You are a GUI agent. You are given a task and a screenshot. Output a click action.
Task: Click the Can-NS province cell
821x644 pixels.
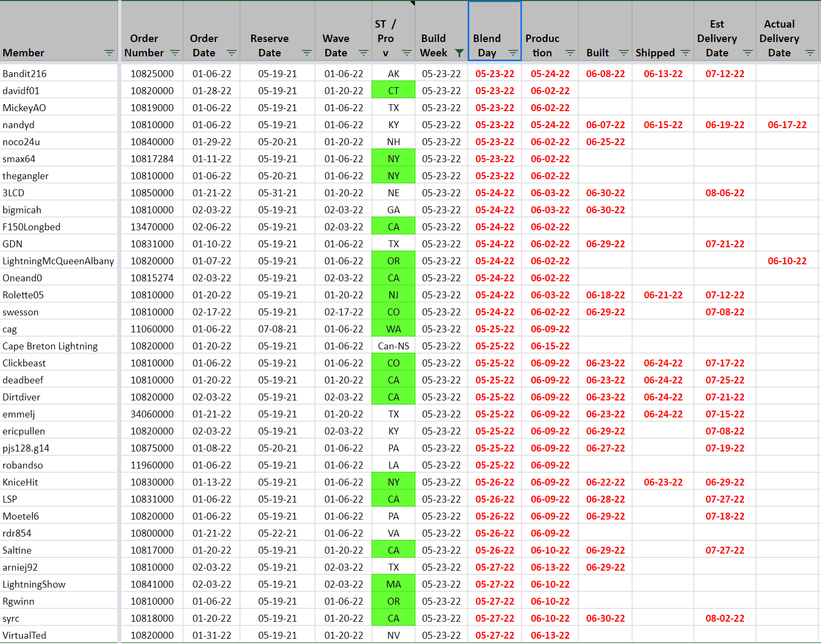[x=393, y=346]
